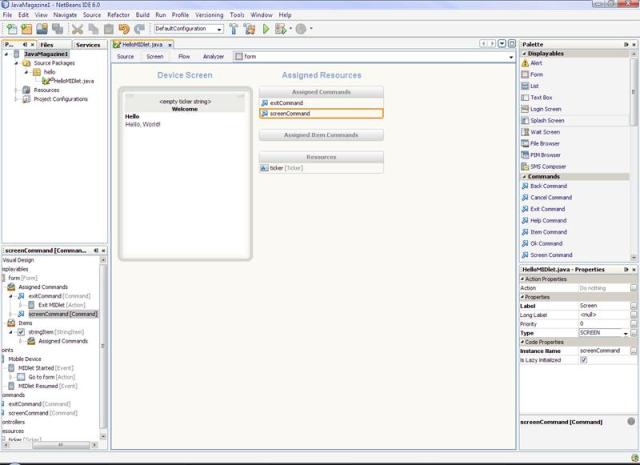Switch to the Services tab
The height and width of the screenshot is (465, 640).
(x=88, y=44)
